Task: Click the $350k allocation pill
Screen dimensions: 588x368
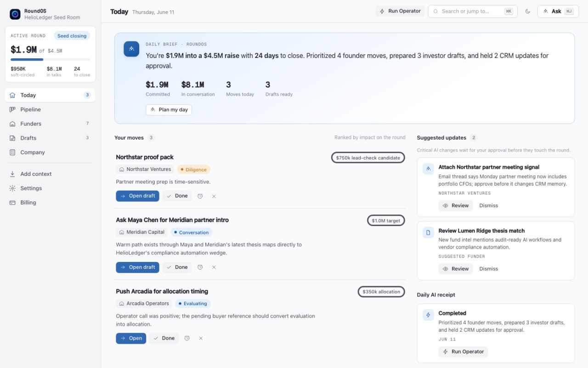Action: (x=381, y=292)
